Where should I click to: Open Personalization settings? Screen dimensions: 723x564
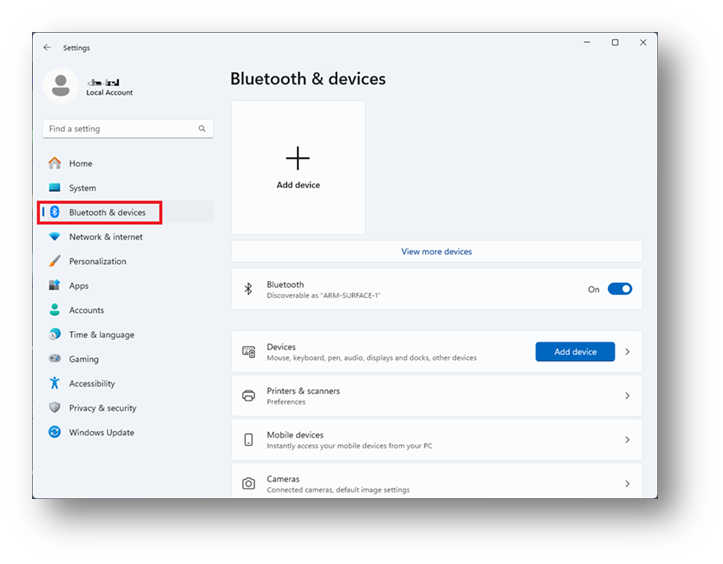(x=128, y=261)
